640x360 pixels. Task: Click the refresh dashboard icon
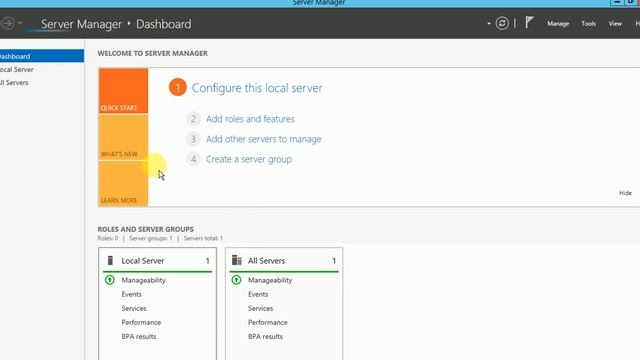point(502,23)
